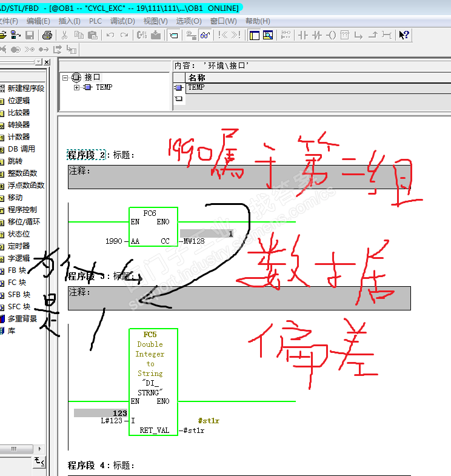451x476 pixels.
Task: Click the open branch icon
Action: pos(358,35)
